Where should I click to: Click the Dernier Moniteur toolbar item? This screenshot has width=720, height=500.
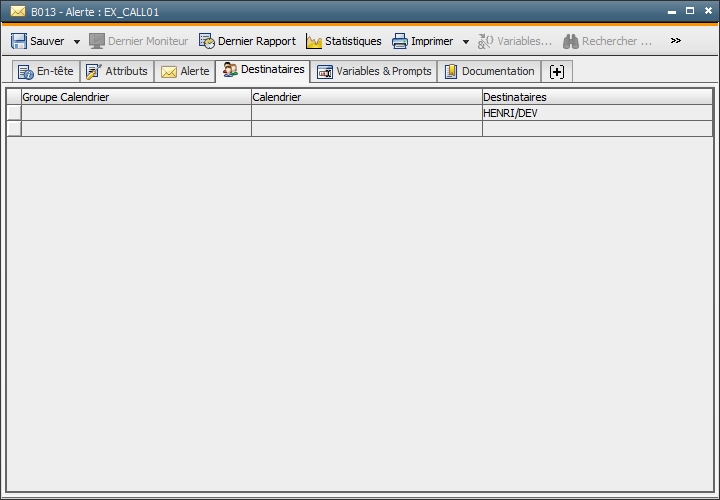139,41
